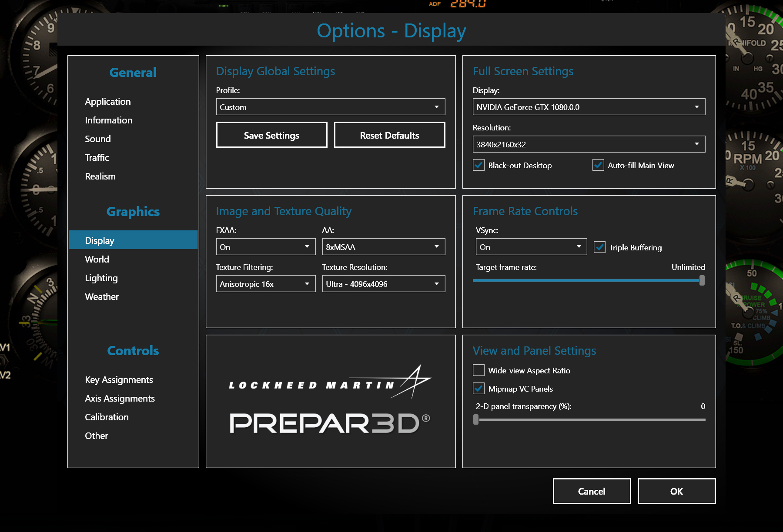
Task: Go to Sound options
Action: (x=98, y=139)
